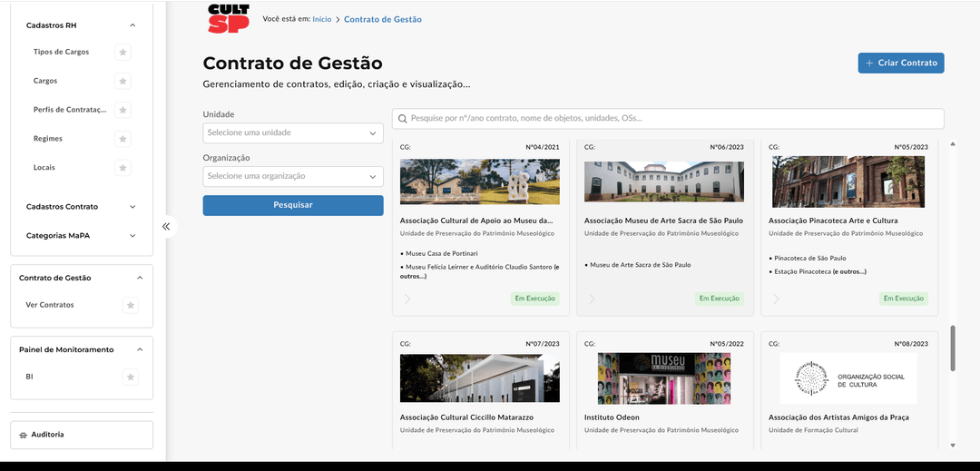Star the Perfis de Contratação item
Viewport: 980px width, 471px height.
(x=123, y=110)
